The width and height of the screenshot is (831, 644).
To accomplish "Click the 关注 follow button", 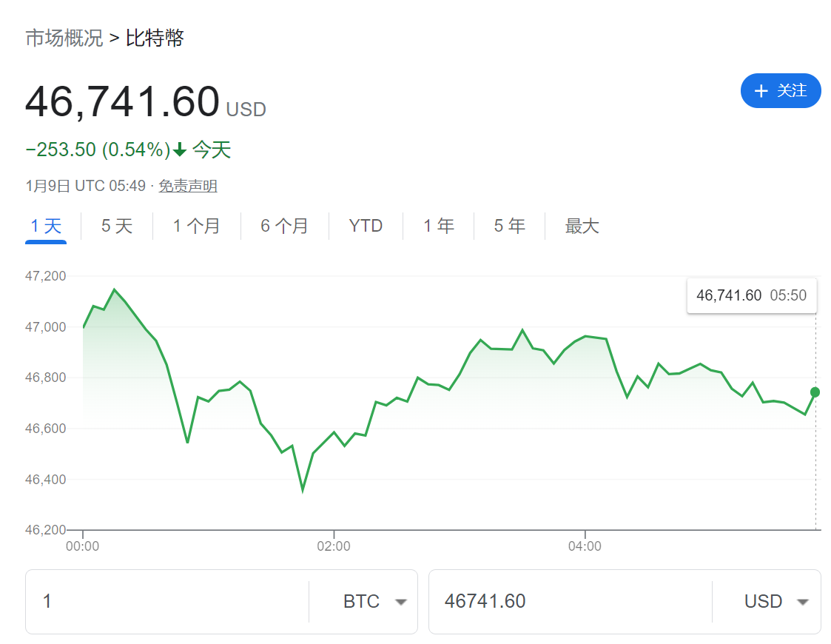I will tap(781, 90).
